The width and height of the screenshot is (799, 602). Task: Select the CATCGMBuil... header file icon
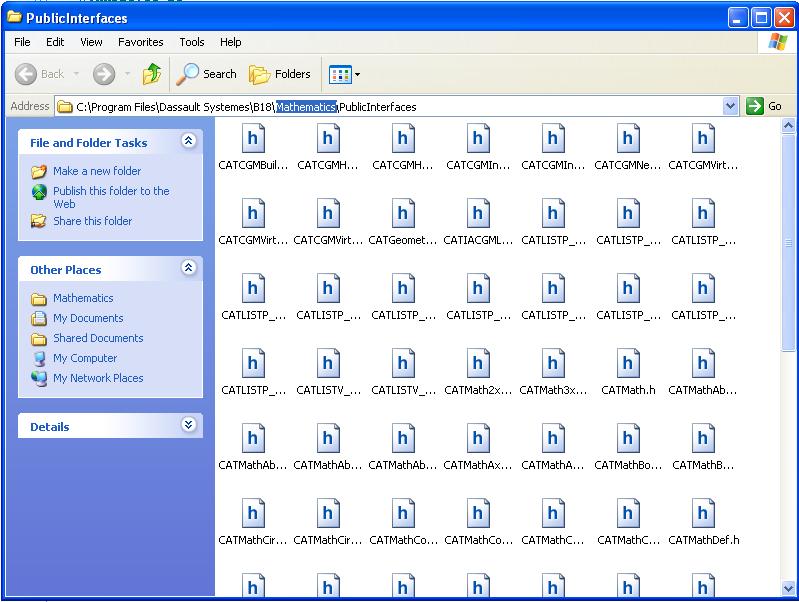(253, 138)
